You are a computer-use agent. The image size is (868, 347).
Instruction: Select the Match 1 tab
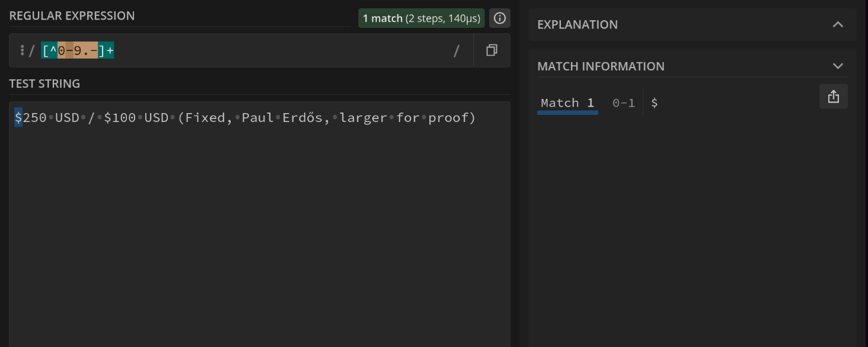(567, 103)
